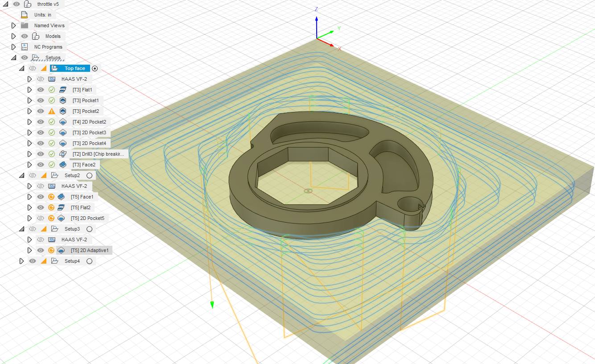Toggle visibility eye of Setups
Viewport: 595px width, 364px height.
click(25, 58)
